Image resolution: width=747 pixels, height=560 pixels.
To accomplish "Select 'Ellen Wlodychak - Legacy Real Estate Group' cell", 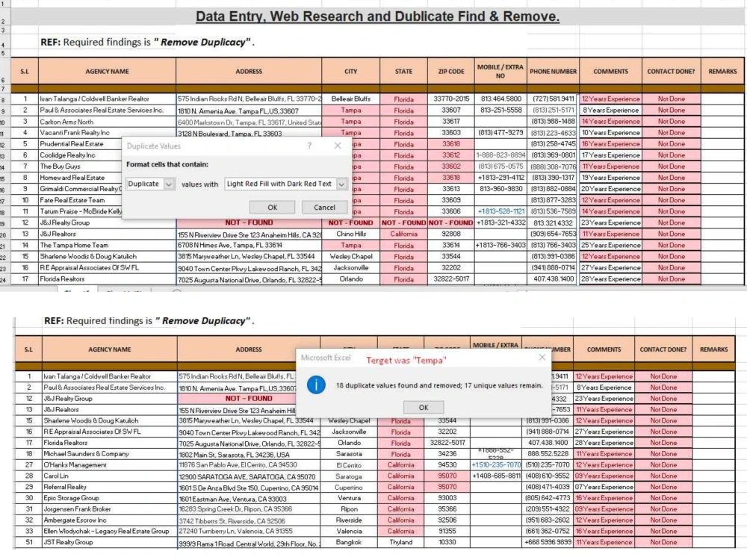I will (110, 532).
